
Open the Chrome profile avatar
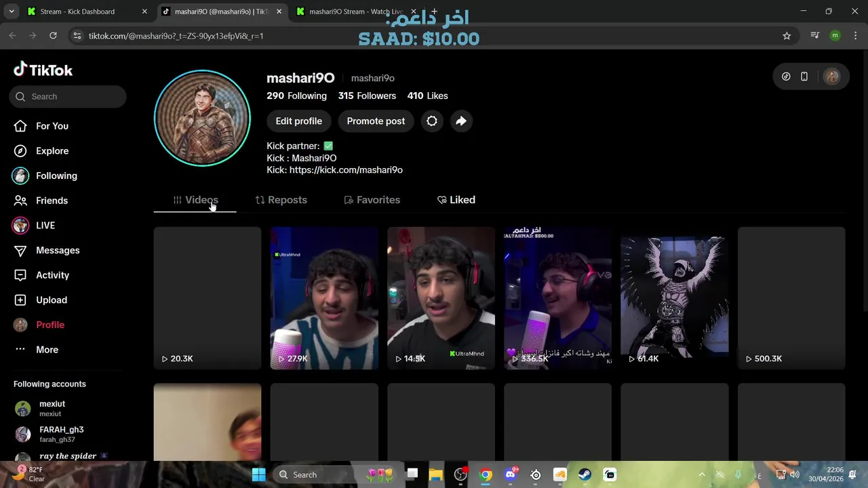(x=835, y=36)
